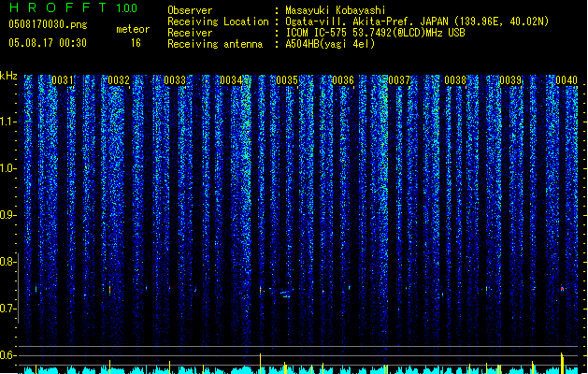Click the double-streak meteor echo after 0035

[x=286, y=295]
